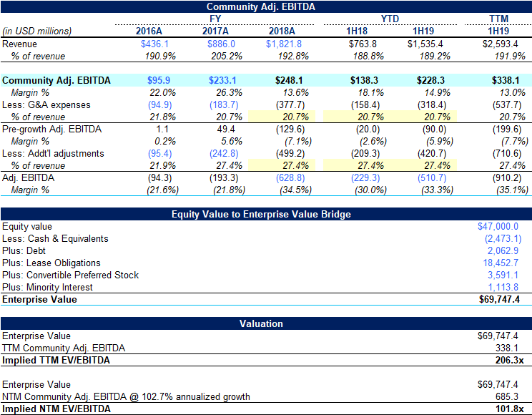Select the equity value $47,000.0
This screenshot has width=532, height=415.
pos(498,227)
